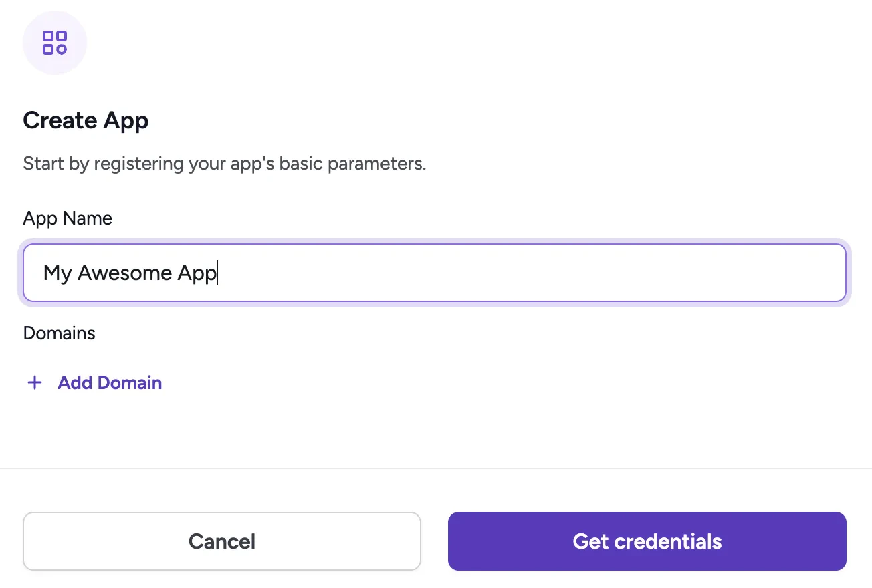The height and width of the screenshot is (588, 872).
Task: Select the App Name label
Action: pyautogui.click(x=67, y=218)
